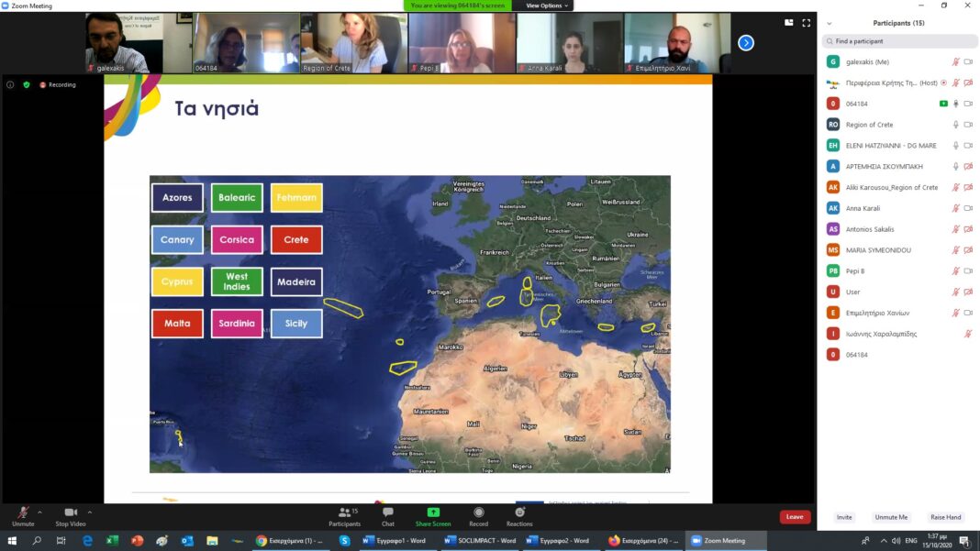Expand the View Options dropdown
This screenshot has height=551, width=980.
tap(547, 6)
